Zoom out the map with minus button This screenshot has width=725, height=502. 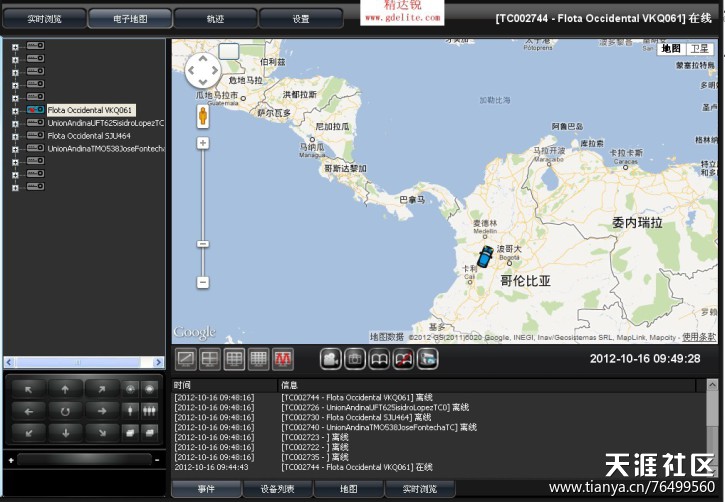[x=203, y=282]
